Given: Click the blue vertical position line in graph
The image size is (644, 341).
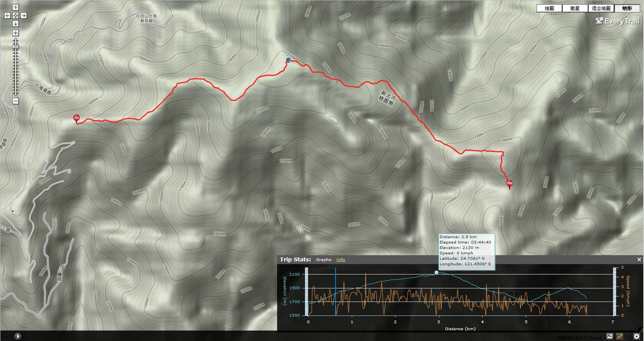Looking at the screenshot, I should point(336,291).
